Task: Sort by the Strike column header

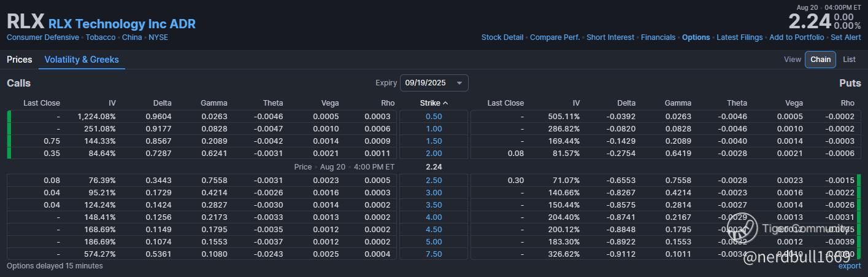Action: pos(433,103)
